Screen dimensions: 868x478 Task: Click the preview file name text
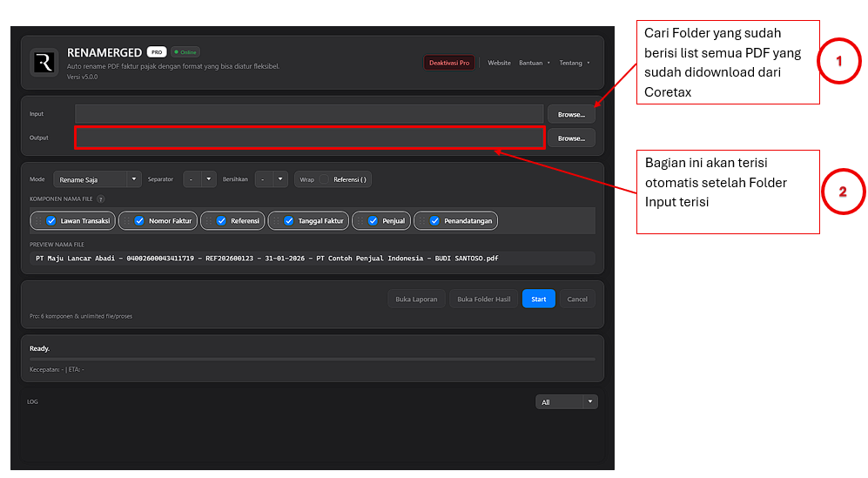[266, 258]
